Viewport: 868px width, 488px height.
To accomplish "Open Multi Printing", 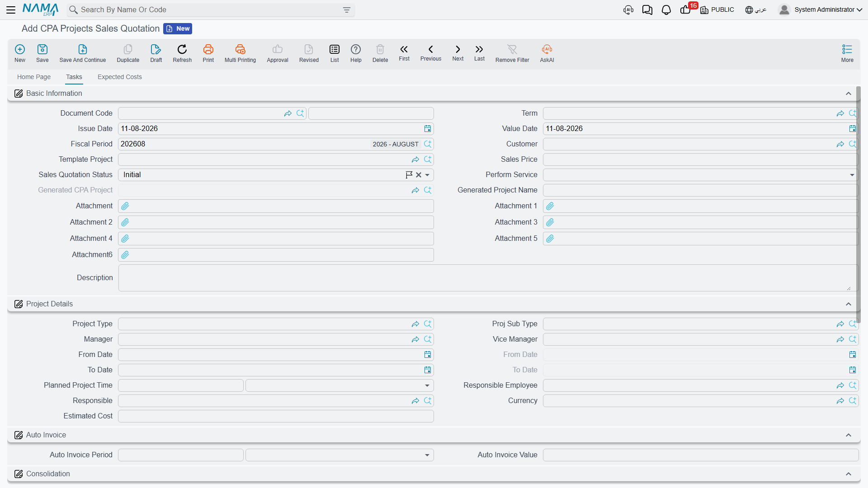I will click(240, 53).
